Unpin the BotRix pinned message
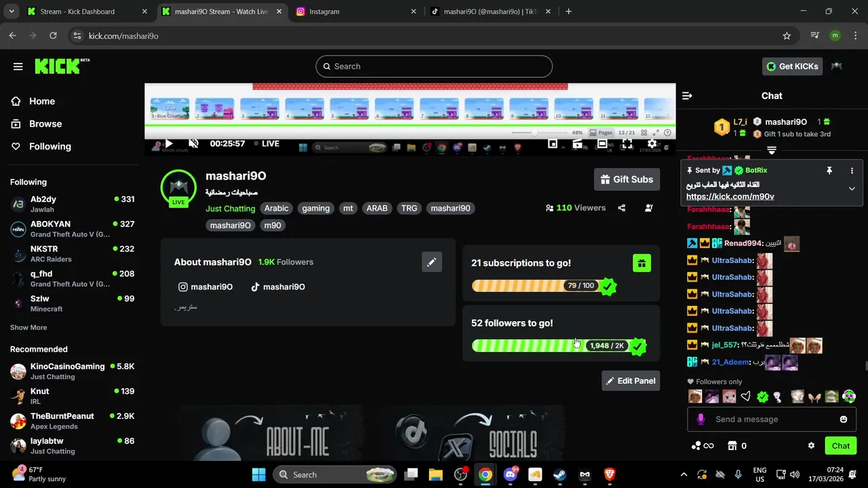The image size is (868, 488). click(x=829, y=171)
